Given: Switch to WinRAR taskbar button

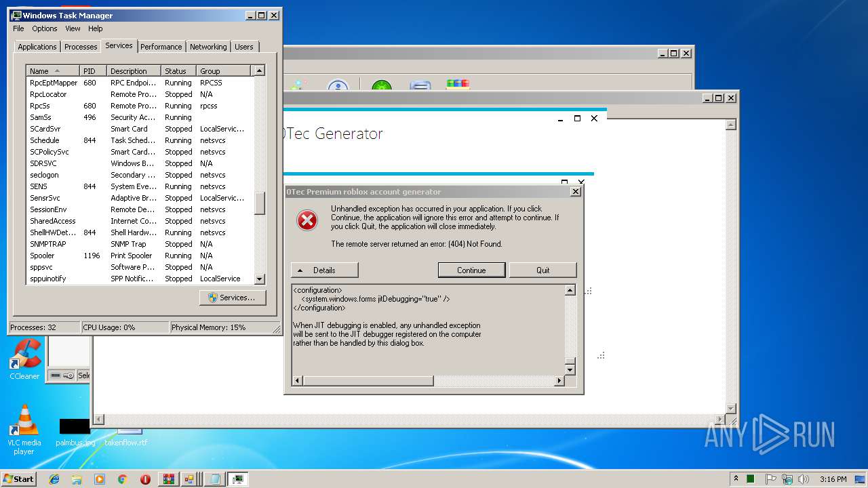Looking at the screenshot, I should tap(168, 479).
